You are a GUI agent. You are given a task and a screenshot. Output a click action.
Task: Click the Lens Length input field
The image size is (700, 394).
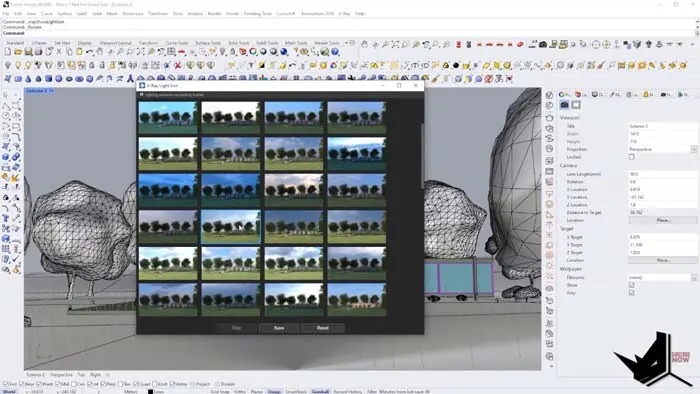662,174
